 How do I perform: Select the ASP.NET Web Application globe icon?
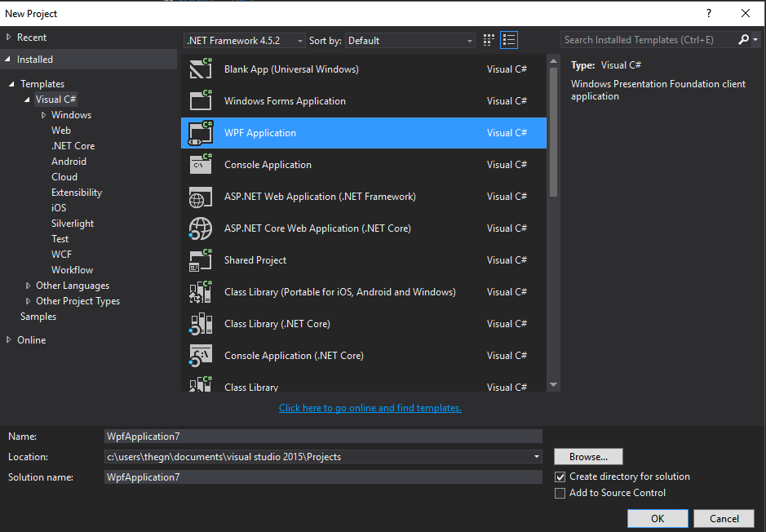[x=201, y=197]
